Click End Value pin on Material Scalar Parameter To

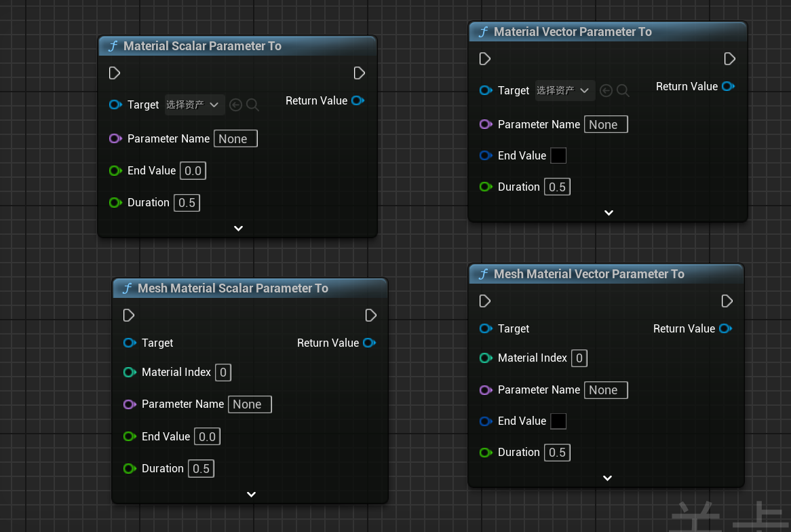115,170
